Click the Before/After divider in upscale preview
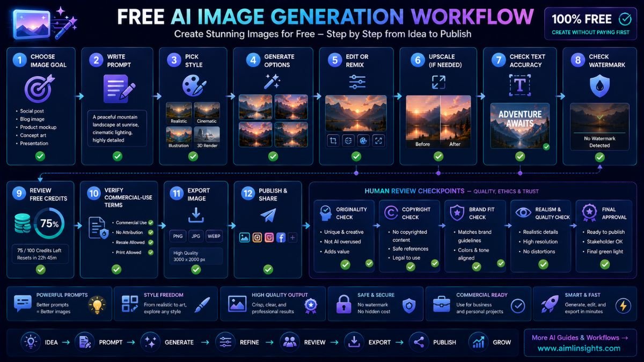644x362 pixels. (440, 122)
